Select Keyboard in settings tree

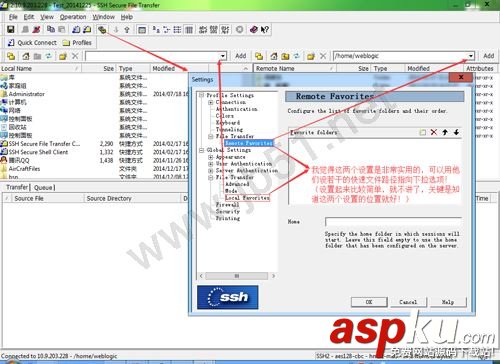228,123
